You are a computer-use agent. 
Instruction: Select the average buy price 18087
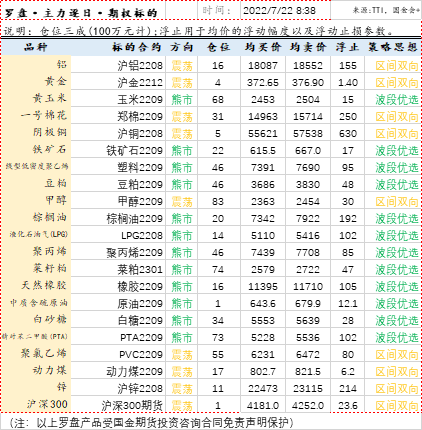click(263, 66)
